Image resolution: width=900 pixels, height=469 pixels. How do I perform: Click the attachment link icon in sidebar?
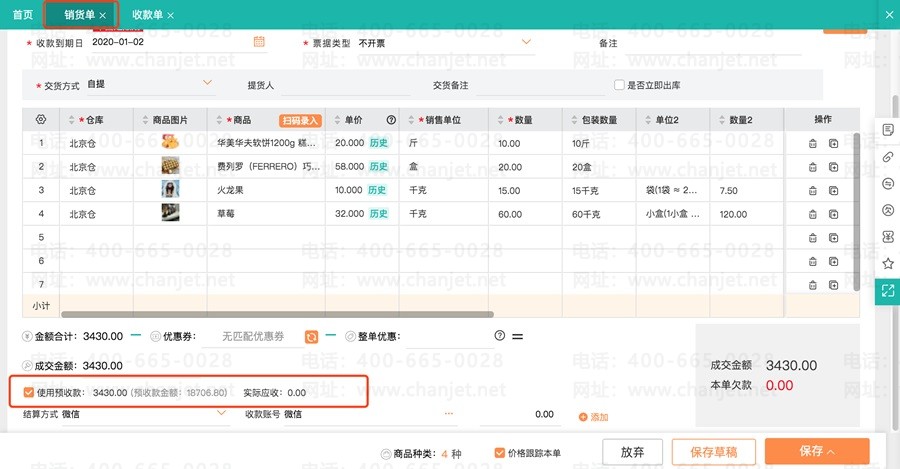pos(887,157)
